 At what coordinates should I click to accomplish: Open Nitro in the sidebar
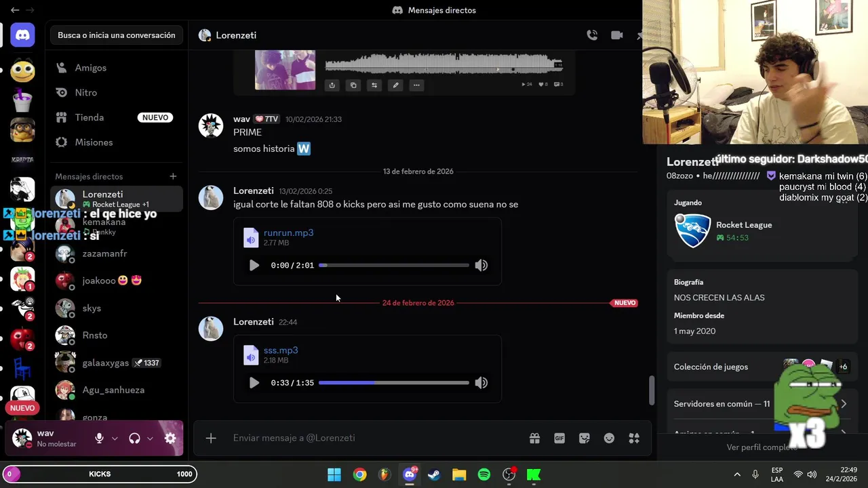[117, 93]
